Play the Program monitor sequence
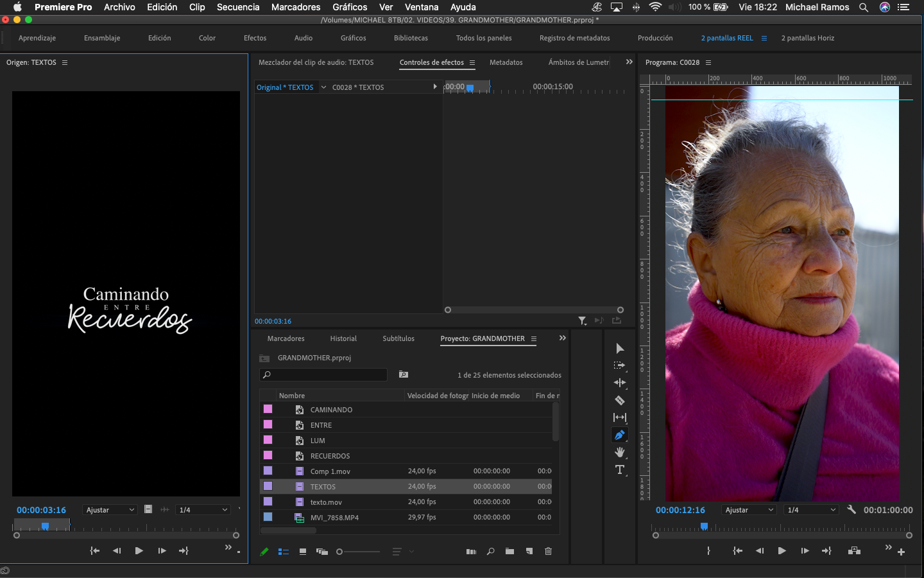Viewport: 924px width, 578px height. pyautogui.click(x=782, y=550)
